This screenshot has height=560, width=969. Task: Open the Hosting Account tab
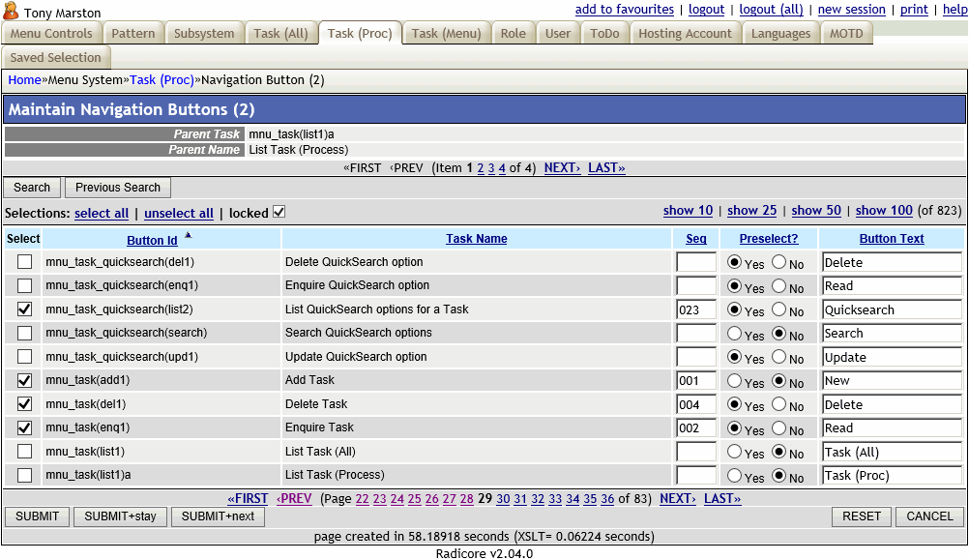pyautogui.click(x=685, y=32)
